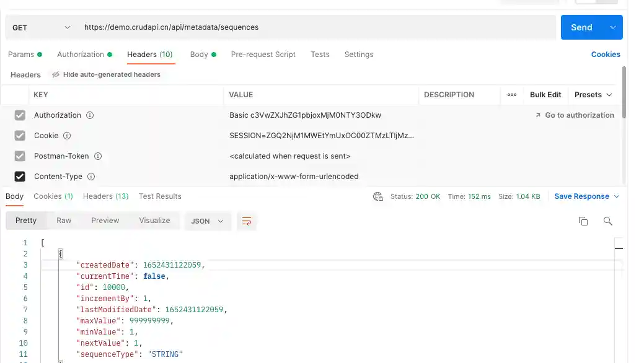The height and width of the screenshot is (363, 644).
Task: Click info icon next to Postman-Token header
Action: pos(97,156)
